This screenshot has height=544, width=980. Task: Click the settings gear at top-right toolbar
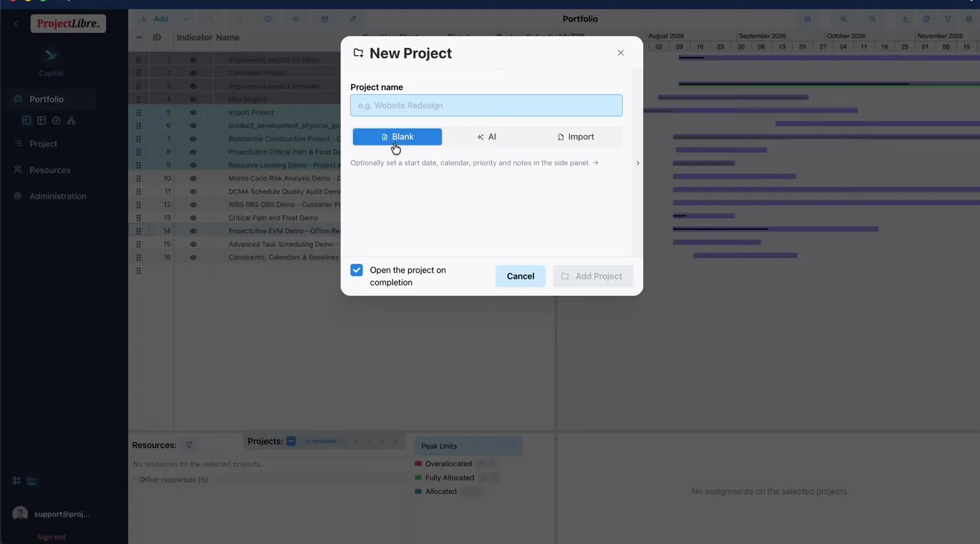pyautogui.click(x=969, y=19)
